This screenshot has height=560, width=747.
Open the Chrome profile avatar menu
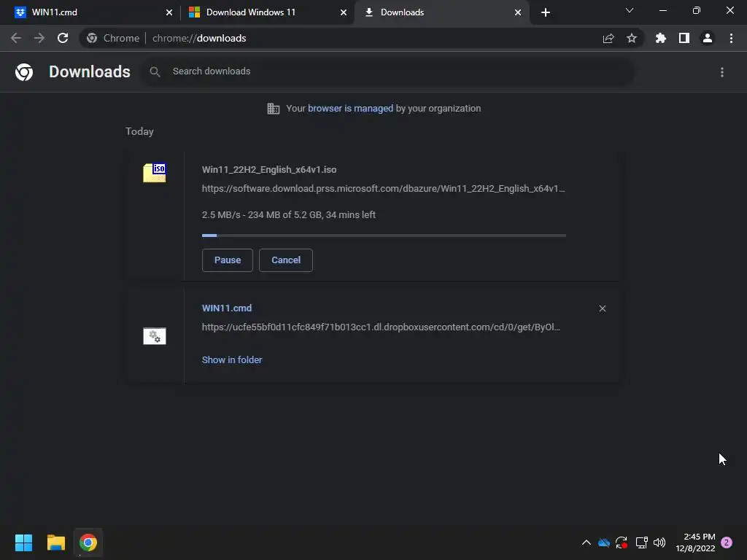(x=708, y=38)
